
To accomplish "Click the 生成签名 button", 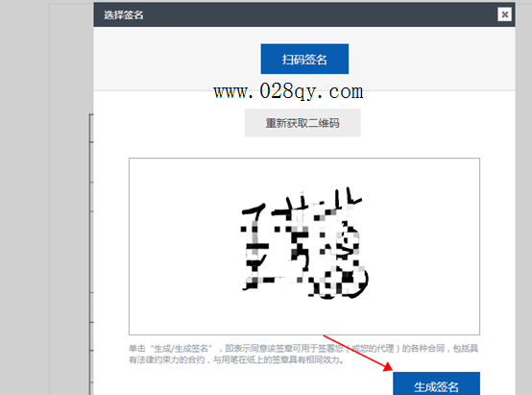I will coord(436,383).
